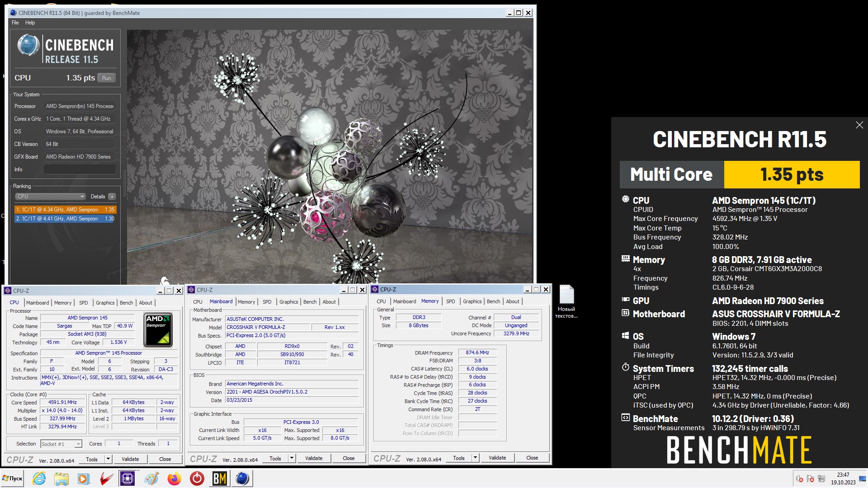Open the Action Center flag tray icon
868x488 pixels.
pyautogui.click(x=810, y=479)
